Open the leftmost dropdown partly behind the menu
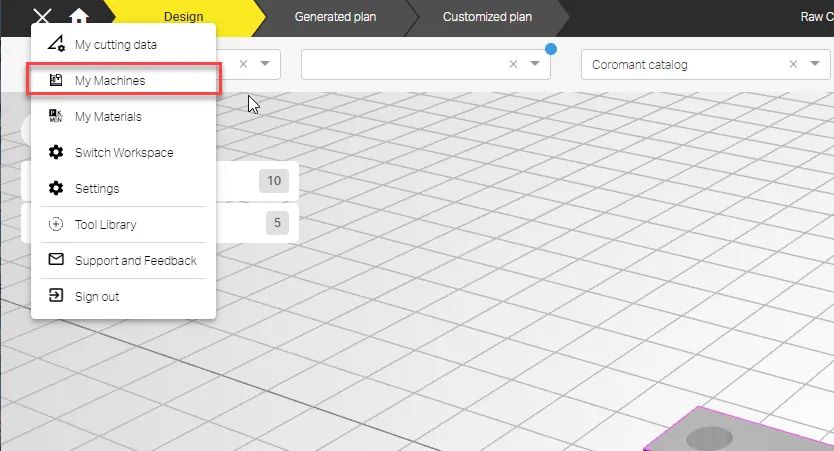 pos(265,65)
